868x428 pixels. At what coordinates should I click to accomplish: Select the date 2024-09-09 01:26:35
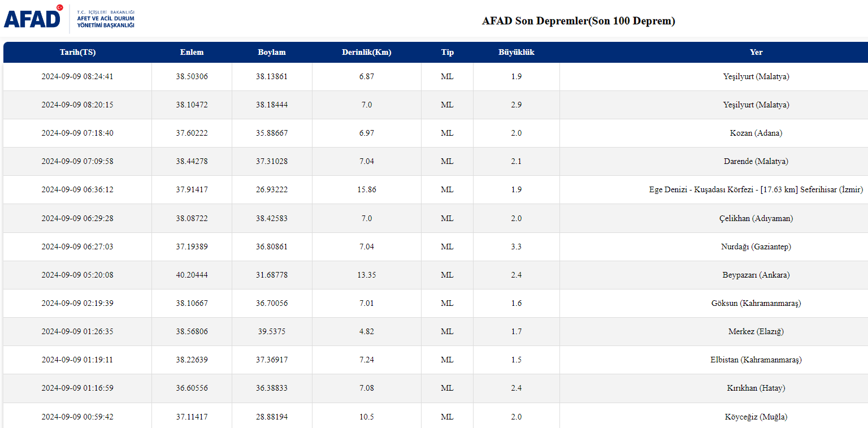(x=77, y=331)
